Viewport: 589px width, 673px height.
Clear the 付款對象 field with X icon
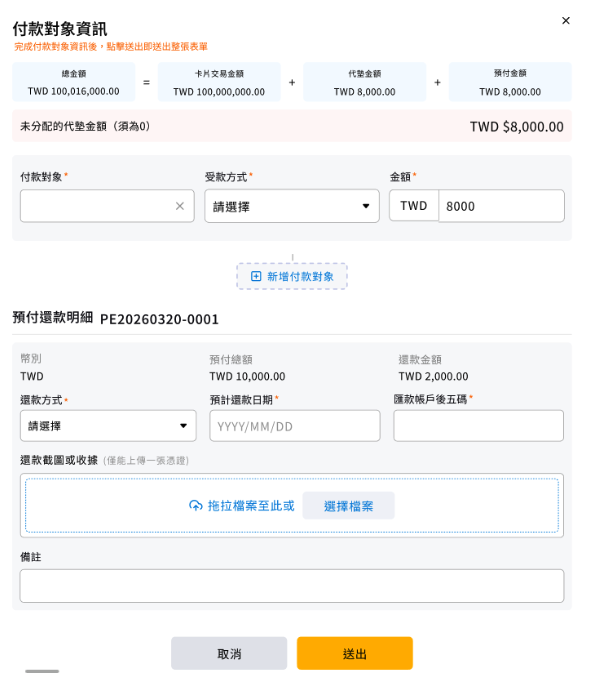tap(180, 206)
